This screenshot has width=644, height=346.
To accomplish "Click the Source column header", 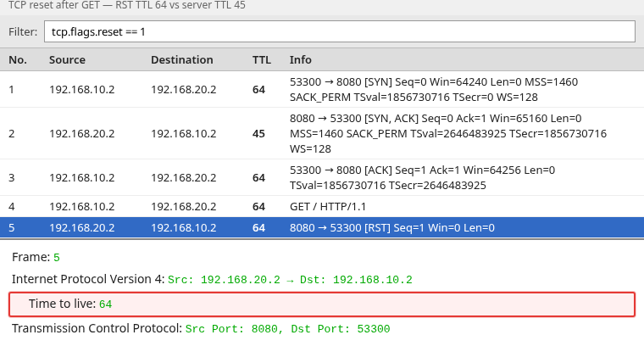I will 67,60.
